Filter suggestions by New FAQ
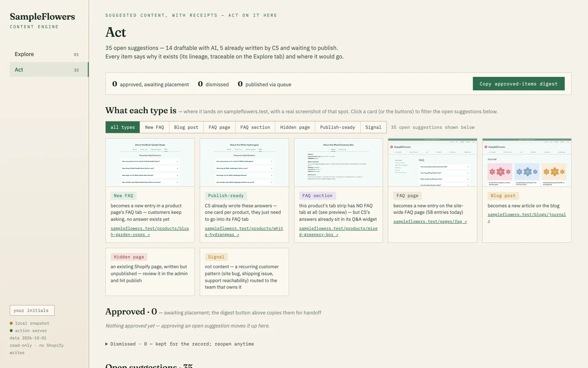Image resolution: width=588 pixels, height=368 pixels. (154, 127)
